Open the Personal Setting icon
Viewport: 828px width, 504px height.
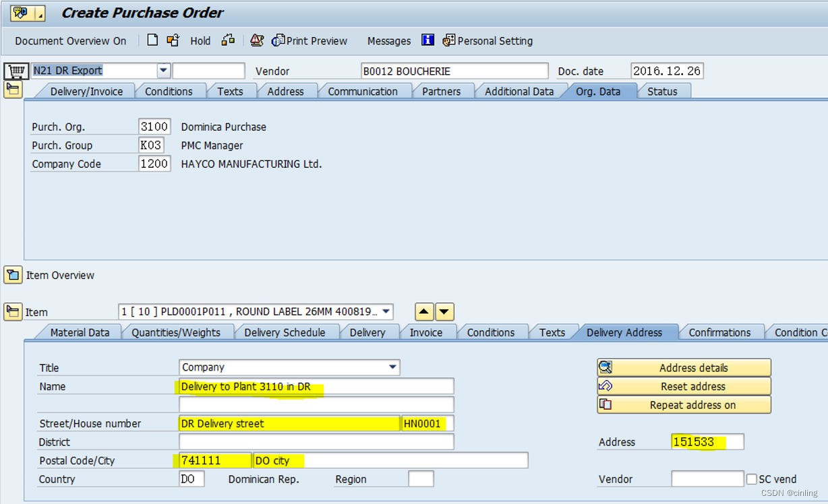(x=449, y=40)
